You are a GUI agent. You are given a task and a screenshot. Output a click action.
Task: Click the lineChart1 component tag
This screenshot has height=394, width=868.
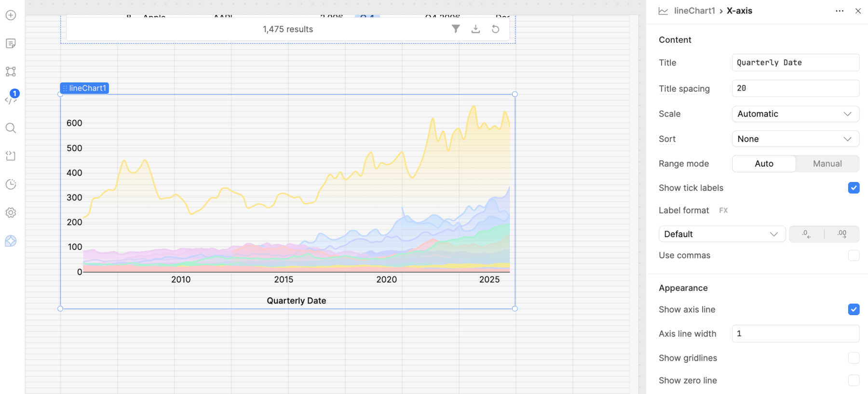[x=84, y=88]
